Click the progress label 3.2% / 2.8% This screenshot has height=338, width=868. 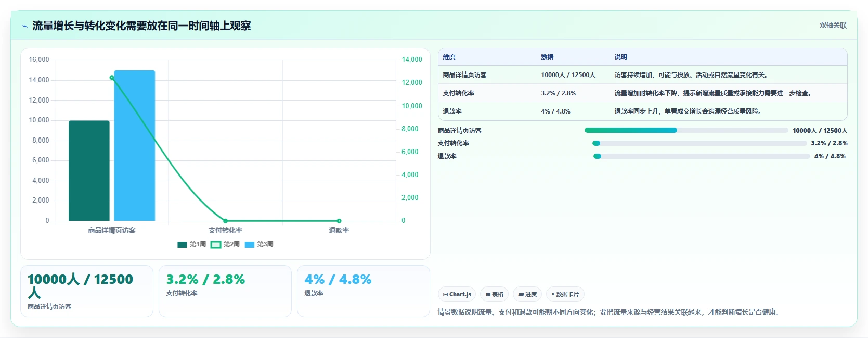click(830, 143)
